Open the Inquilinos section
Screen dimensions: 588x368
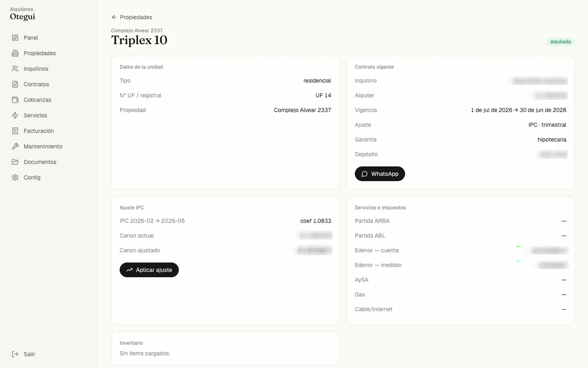(x=49, y=69)
